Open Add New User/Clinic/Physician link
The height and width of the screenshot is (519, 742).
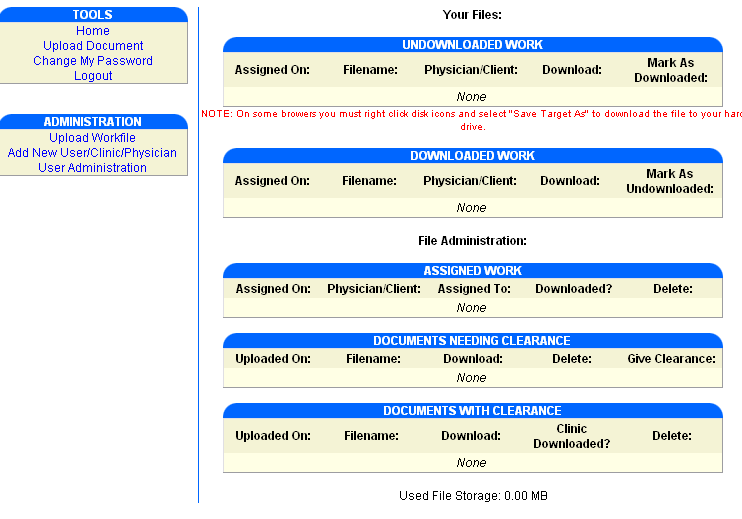[x=92, y=153]
